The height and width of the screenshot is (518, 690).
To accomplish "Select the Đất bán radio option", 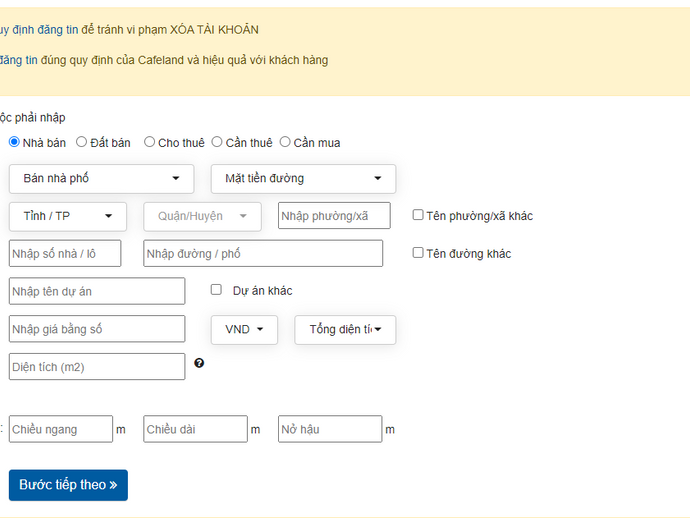I will click(x=82, y=142).
